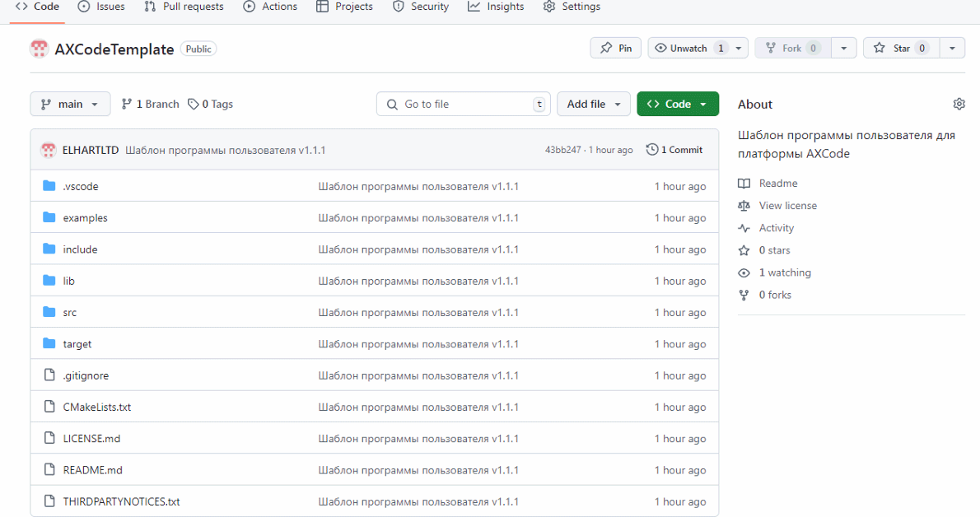Open the green Code dropdown button

678,104
